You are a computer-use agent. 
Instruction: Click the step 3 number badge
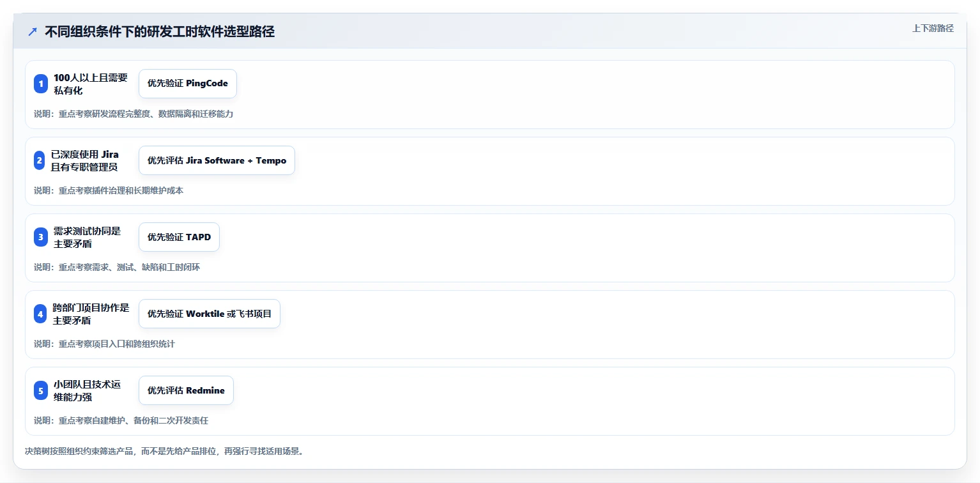(x=41, y=237)
